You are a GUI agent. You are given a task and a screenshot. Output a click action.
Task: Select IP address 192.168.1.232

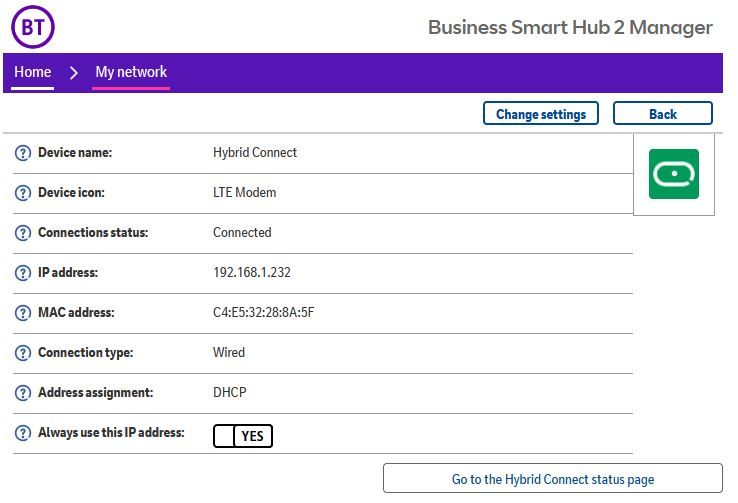(x=252, y=272)
